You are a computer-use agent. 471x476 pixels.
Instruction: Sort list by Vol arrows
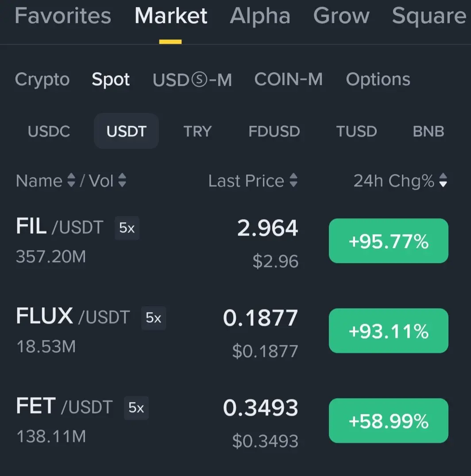tap(122, 180)
